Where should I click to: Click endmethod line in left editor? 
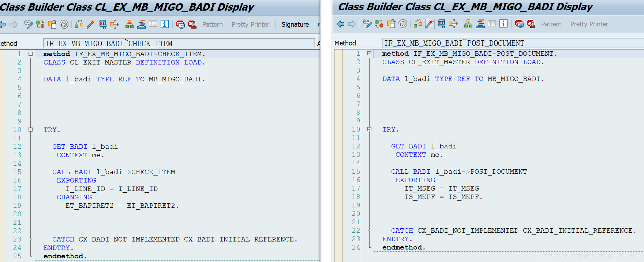coord(65,256)
